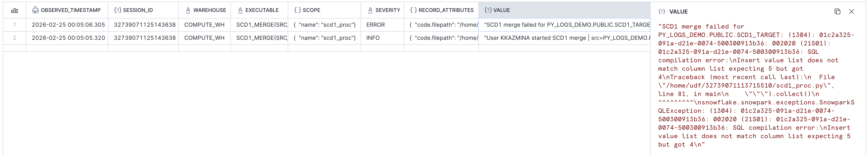Click the object type icon next to SCOPE
Screen dimensions: 868x155
tap(298, 10)
